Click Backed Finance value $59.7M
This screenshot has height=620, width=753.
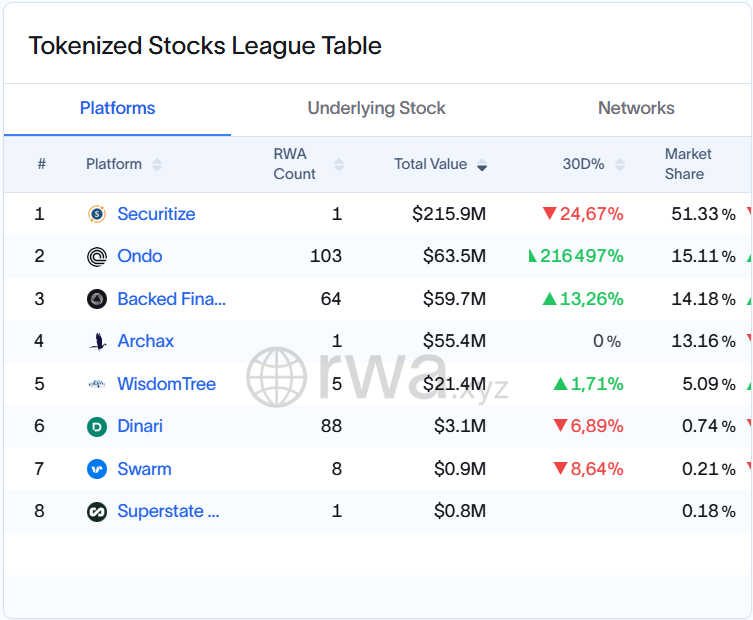(454, 299)
